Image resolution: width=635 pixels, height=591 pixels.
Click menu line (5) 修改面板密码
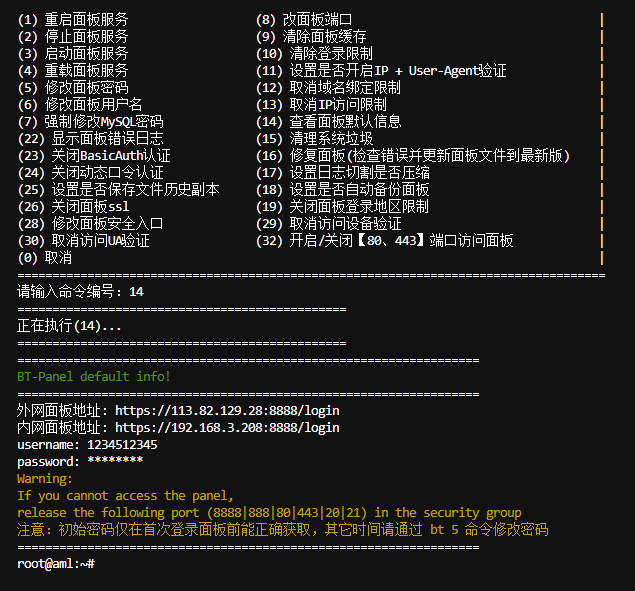73,87
